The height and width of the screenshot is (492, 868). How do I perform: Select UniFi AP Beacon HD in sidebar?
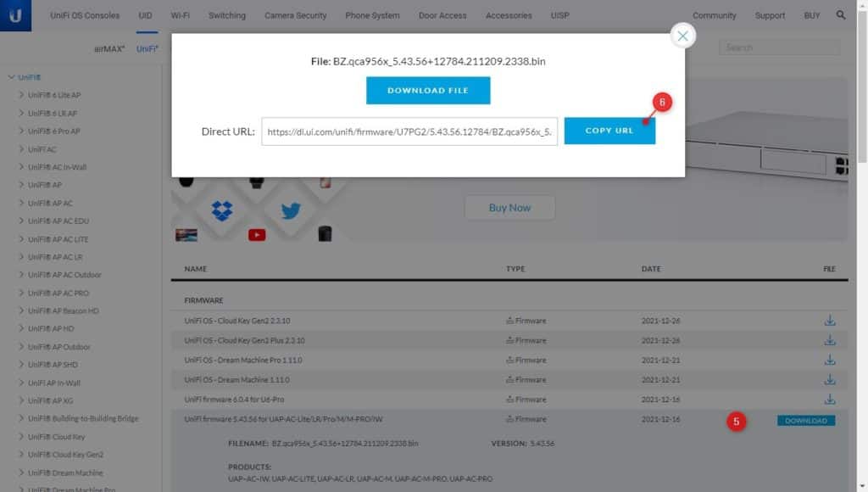pyautogui.click(x=64, y=310)
